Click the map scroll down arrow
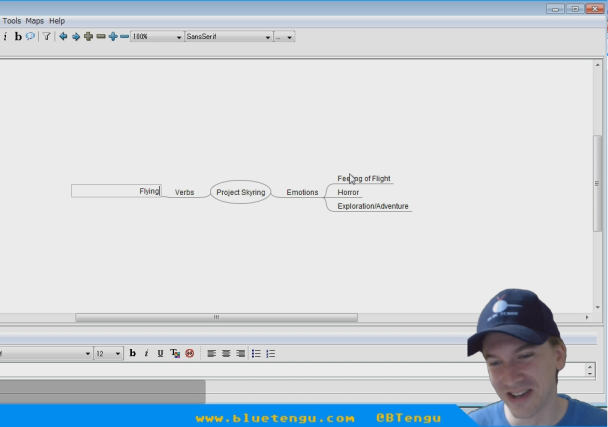The image size is (608, 427). point(598,307)
